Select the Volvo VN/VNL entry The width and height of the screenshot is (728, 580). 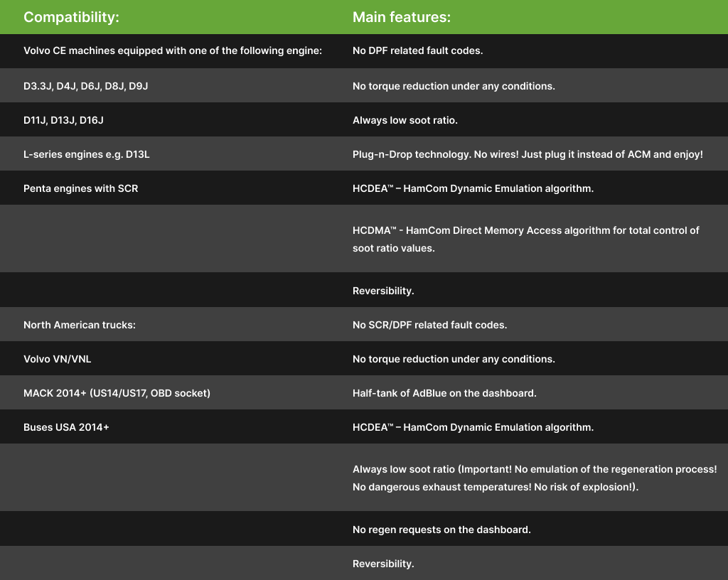(57, 359)
